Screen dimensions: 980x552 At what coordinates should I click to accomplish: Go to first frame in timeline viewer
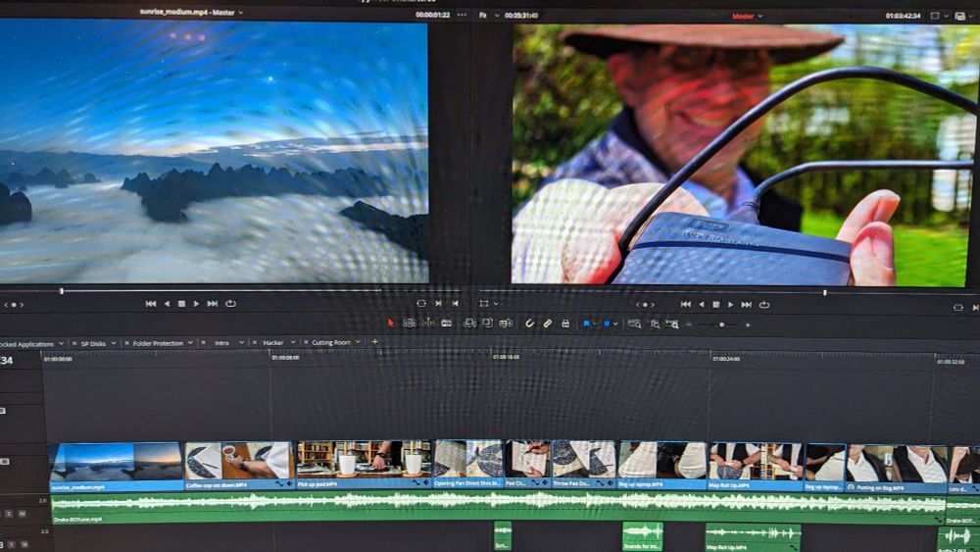tap(686, 305)
